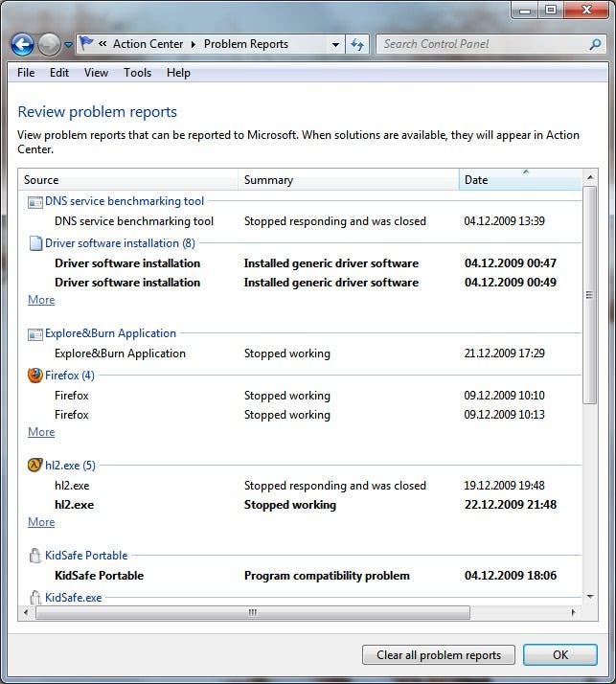
Task: Click the vertical scrollbar thumb
Action: tap(590, 295)
